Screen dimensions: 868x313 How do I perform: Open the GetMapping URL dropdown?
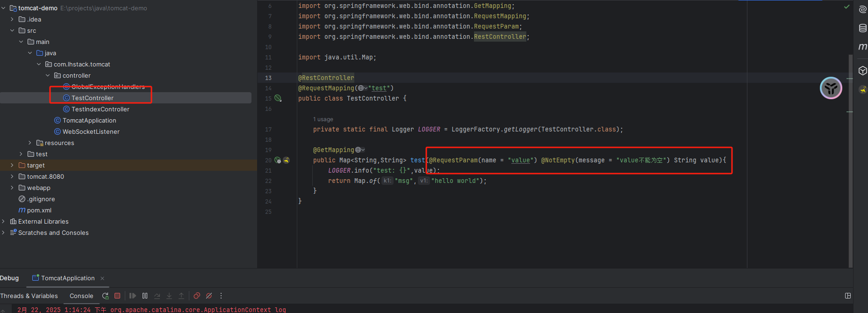point(360,150)
